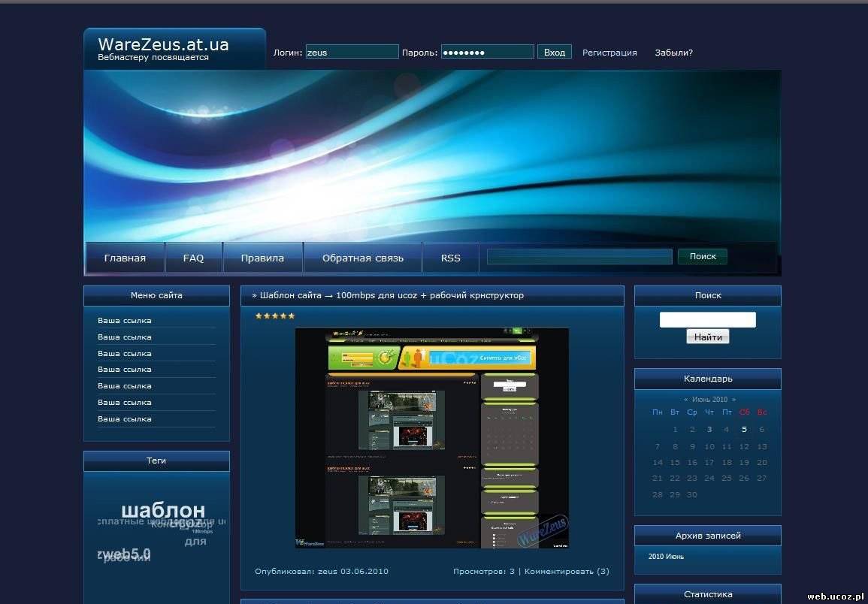Click the Забыли? password recovery link
868x604 pixels.
(x=673, y=53)
